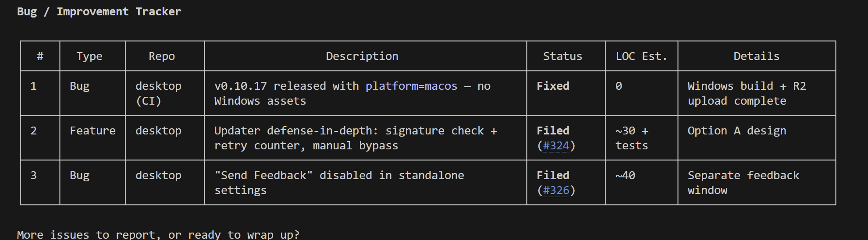Viewport: 868px width, 240px height.
Task: Click the Updater defense-in-depth description
Action: pos(355,138)
